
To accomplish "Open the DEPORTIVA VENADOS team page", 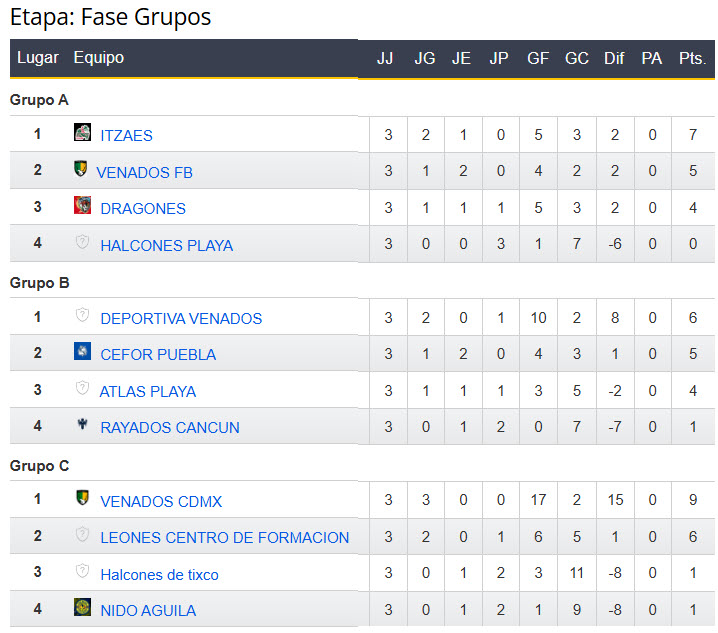I will [x=181, y=318].
